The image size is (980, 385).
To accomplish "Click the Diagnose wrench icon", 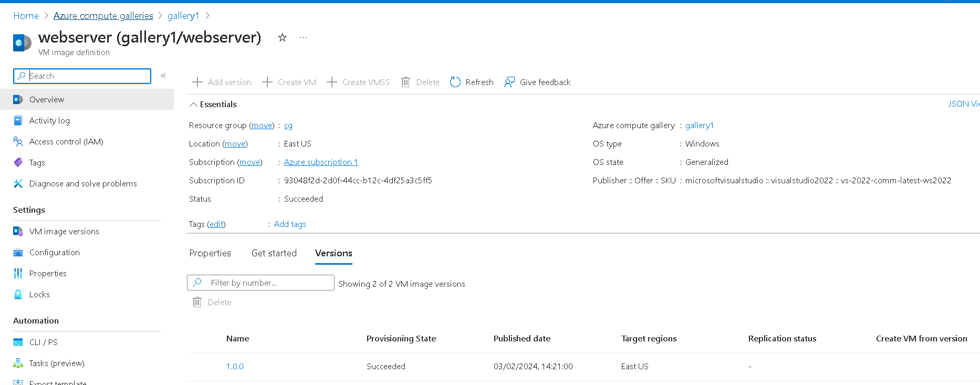I will pos(18,183).
